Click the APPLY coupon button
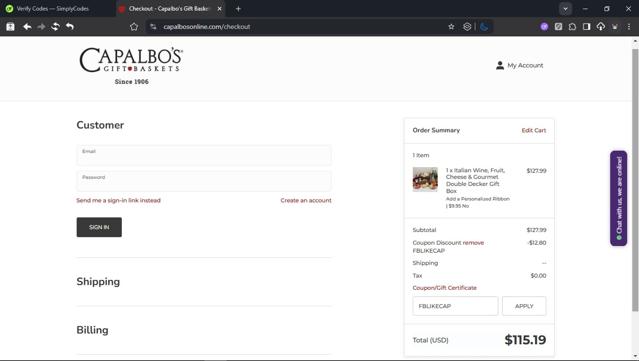 pos(524,306)
